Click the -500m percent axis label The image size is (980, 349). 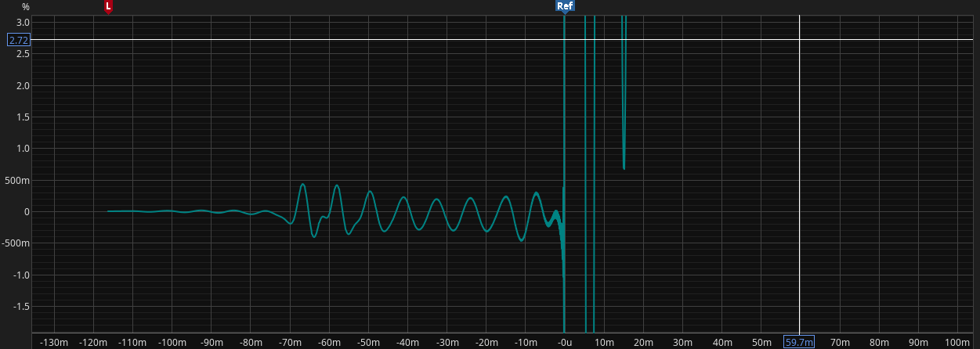point(16,243)
